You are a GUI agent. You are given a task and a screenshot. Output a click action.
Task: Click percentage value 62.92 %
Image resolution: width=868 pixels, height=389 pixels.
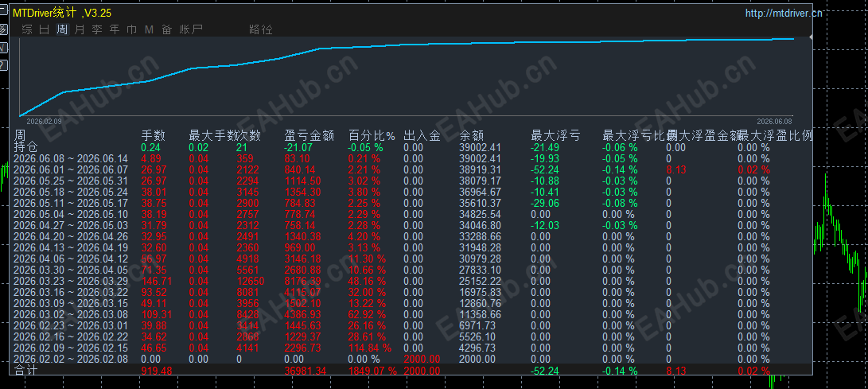(367, 314)
